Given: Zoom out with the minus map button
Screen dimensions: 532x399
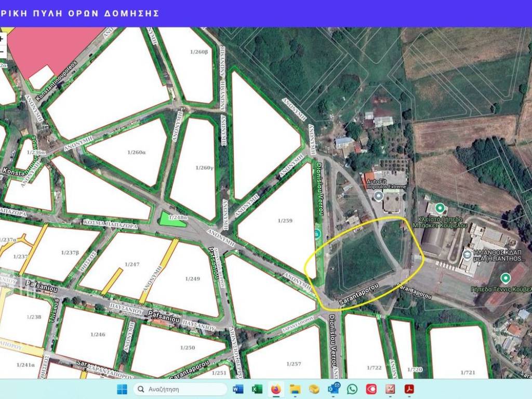Looking at the screenshot, I should tap(2, 51).
